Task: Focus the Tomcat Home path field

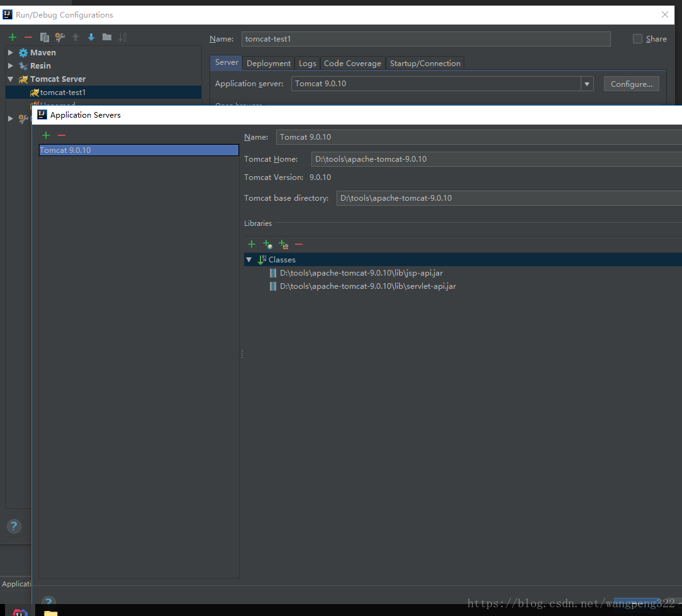Action: click(496, 159)
